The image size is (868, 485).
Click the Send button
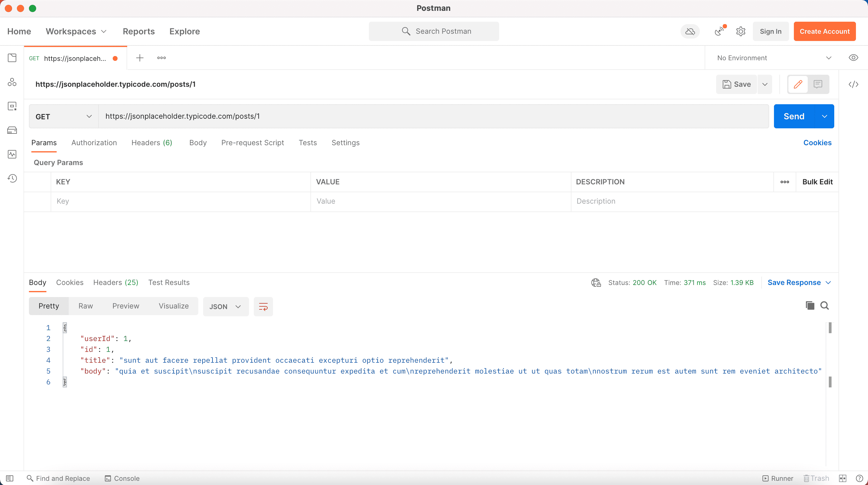click(x=794, y=117)
